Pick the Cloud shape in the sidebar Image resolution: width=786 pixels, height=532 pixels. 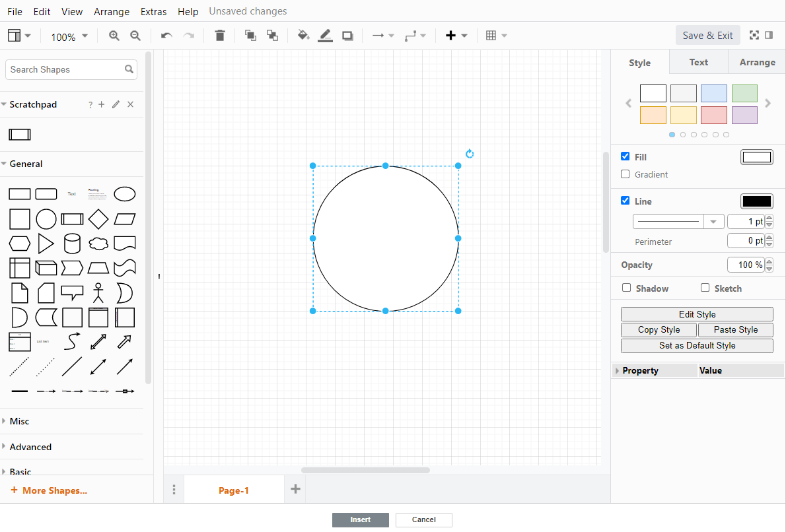(x=98, y=243)
